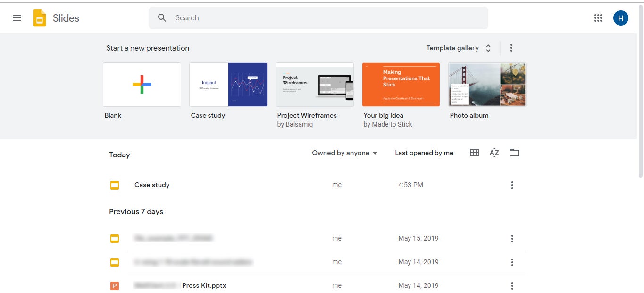
Task: Expand the Template gallery
Action: point(459,48)
